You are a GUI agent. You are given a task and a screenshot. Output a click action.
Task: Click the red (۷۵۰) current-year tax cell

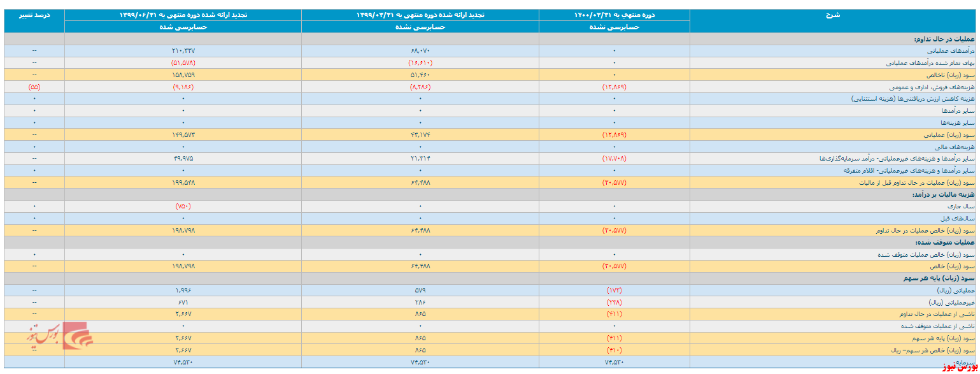(x=183, y=206)
